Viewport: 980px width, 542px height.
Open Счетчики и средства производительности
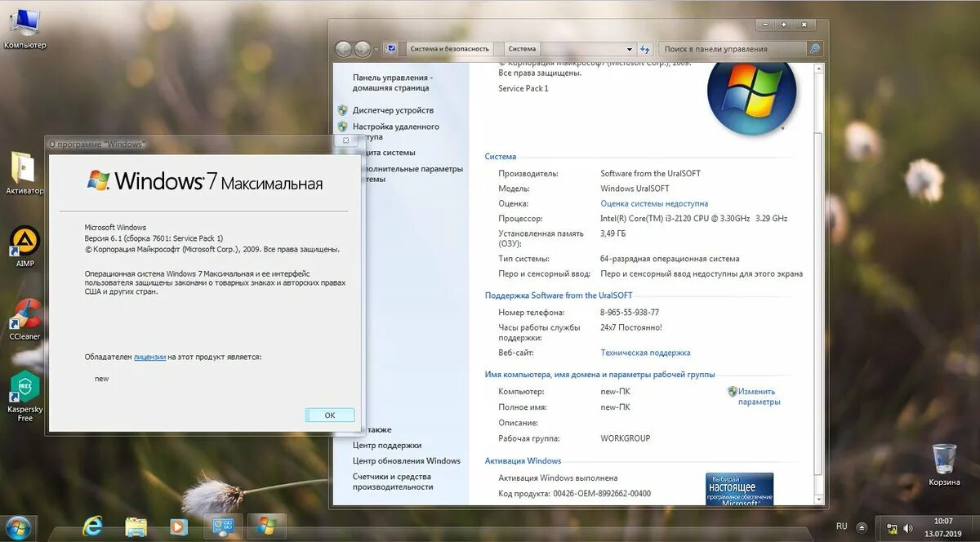[393, 482]
